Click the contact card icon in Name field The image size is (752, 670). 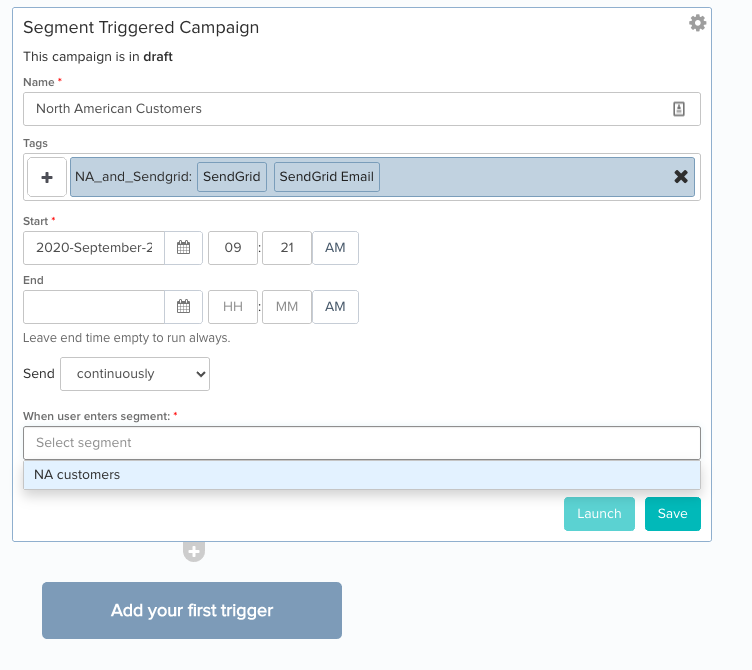tap(679, 109)
